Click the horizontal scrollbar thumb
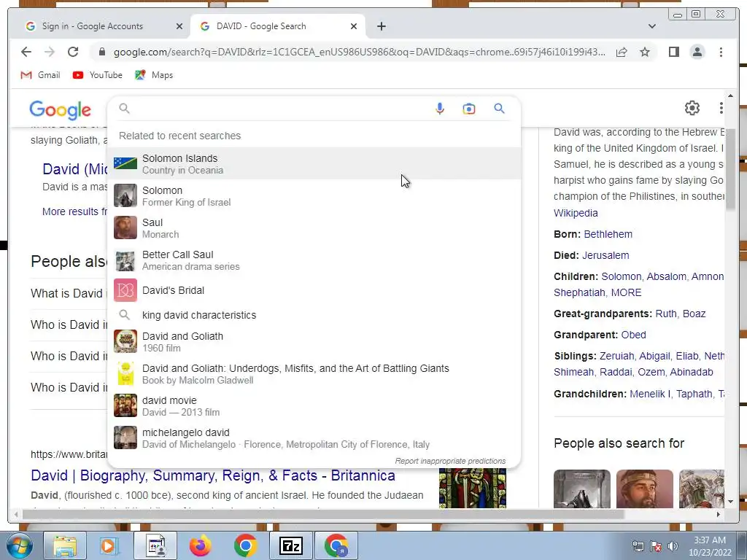 tap(323, 514)
